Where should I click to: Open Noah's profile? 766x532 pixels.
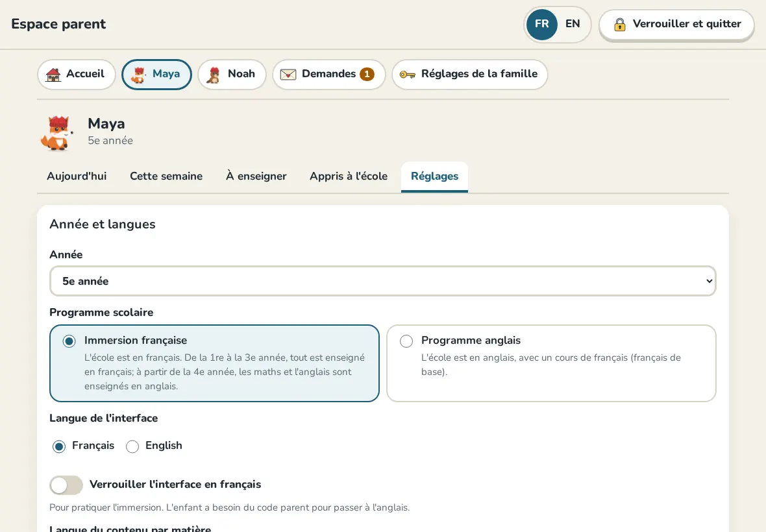pos(232,74)
